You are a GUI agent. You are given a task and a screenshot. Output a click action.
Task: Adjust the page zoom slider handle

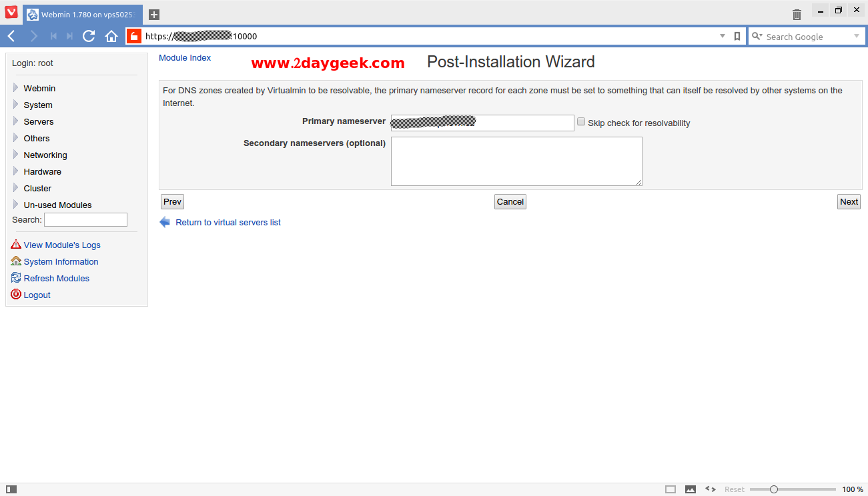pyautogui.click(x=774, y=489)
